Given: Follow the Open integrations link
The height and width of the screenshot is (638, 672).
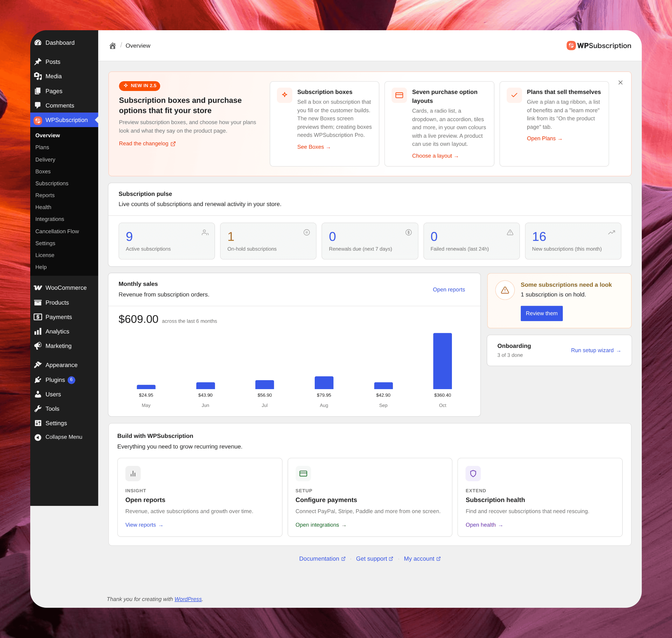Looking at the screenshot, I should [x=321, y=525].
